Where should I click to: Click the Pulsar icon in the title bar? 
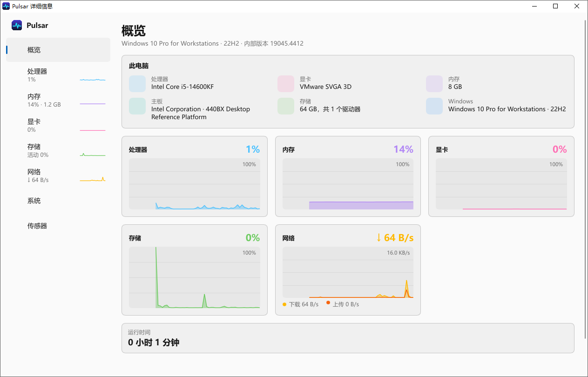tap(6, 6)
